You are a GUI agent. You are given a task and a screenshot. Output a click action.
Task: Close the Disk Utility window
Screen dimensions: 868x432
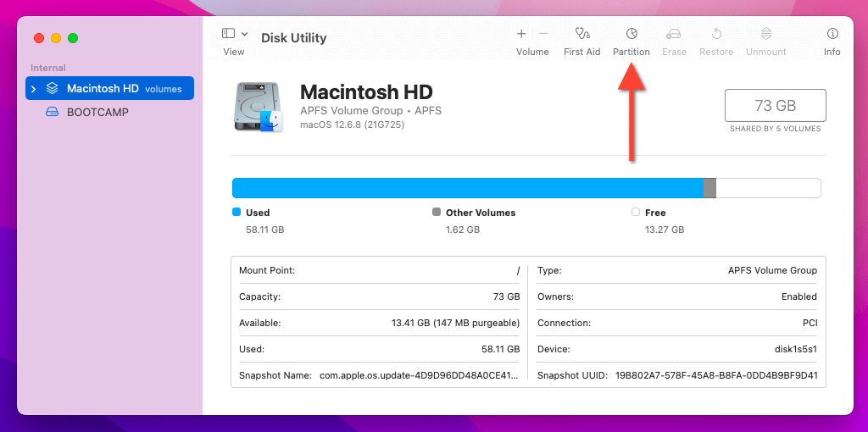[x=39, y=38]
